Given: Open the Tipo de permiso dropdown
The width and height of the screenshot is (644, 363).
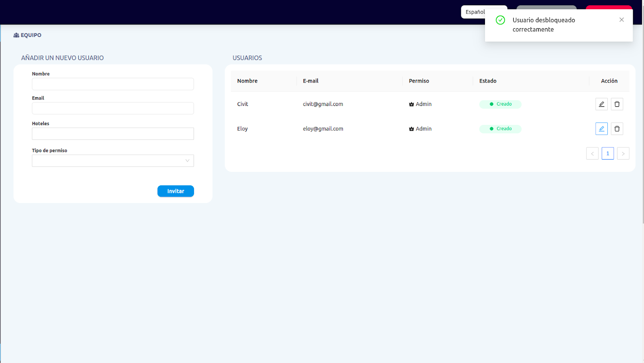Looking at the screenshot, I should (x=113, y=161).
